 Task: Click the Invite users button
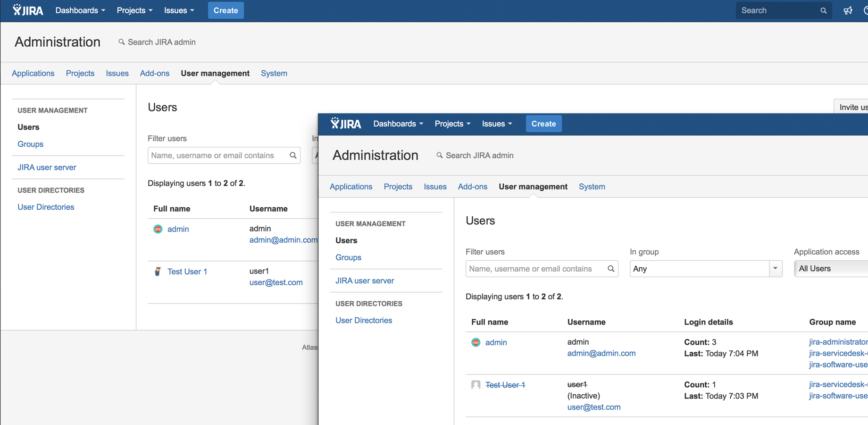(851, 107)
